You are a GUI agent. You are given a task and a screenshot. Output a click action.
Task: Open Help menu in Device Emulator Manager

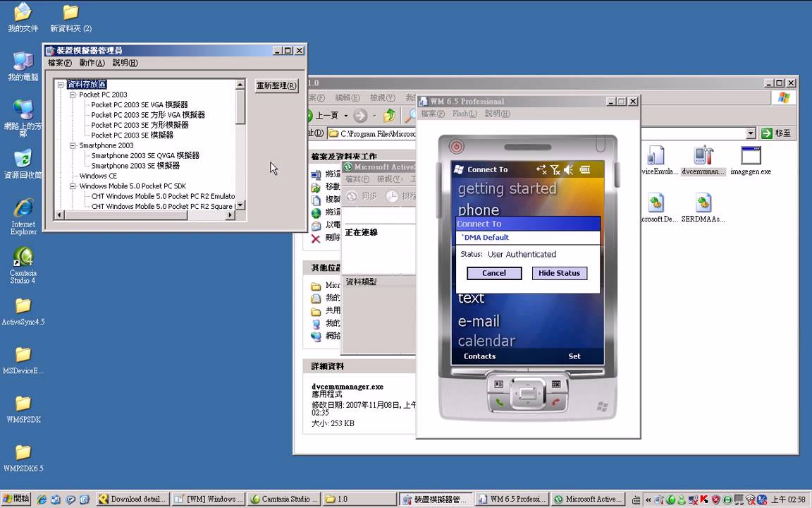(125, 63)
